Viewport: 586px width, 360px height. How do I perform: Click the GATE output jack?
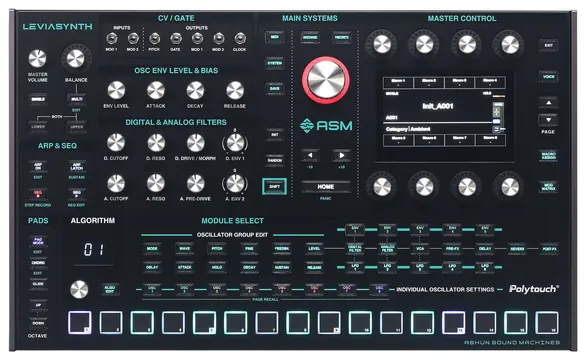coord(176,39)
